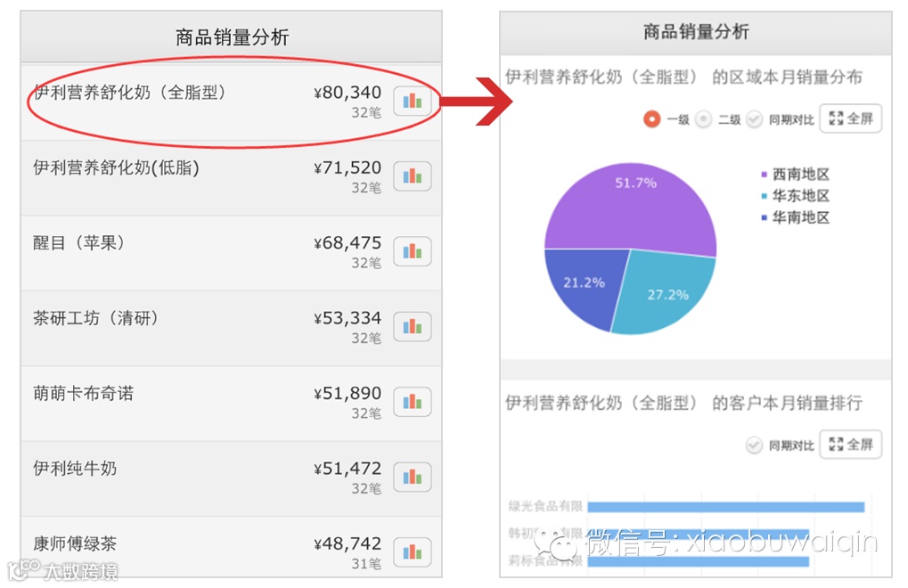Click the ¥51,890 sales value
The width and height of the screenshot is (908, 588).
point(348,393)
